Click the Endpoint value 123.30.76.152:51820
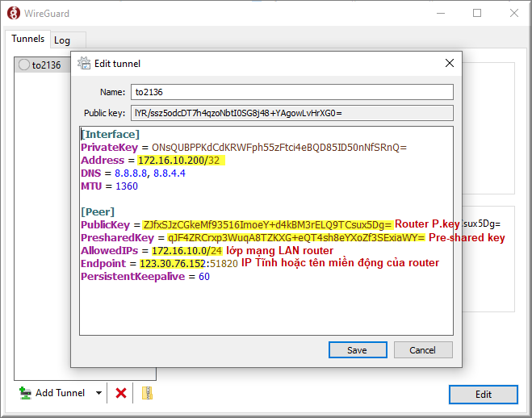 click(x=189, y=263)
